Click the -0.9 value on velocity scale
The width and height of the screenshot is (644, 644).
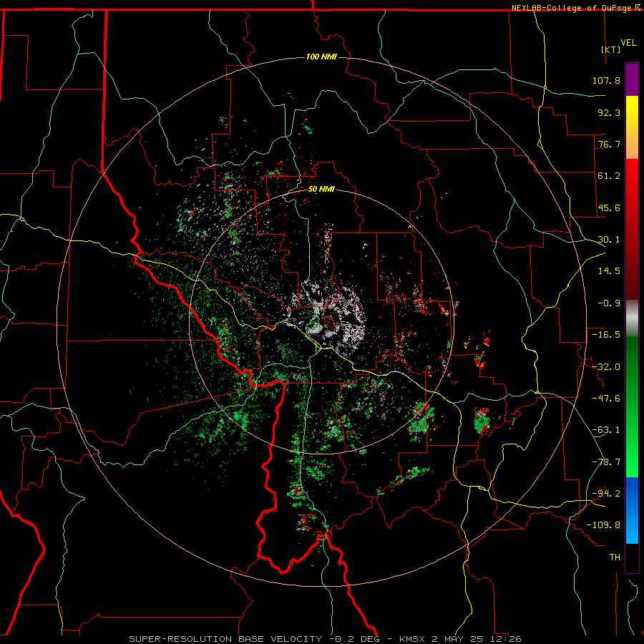(x=609, y=303)
